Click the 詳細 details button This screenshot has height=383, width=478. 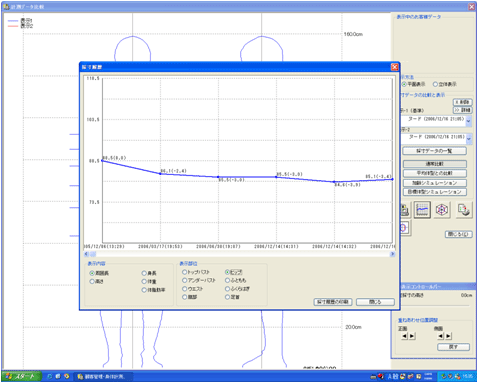pyautogui.click(x=462, y=110)
